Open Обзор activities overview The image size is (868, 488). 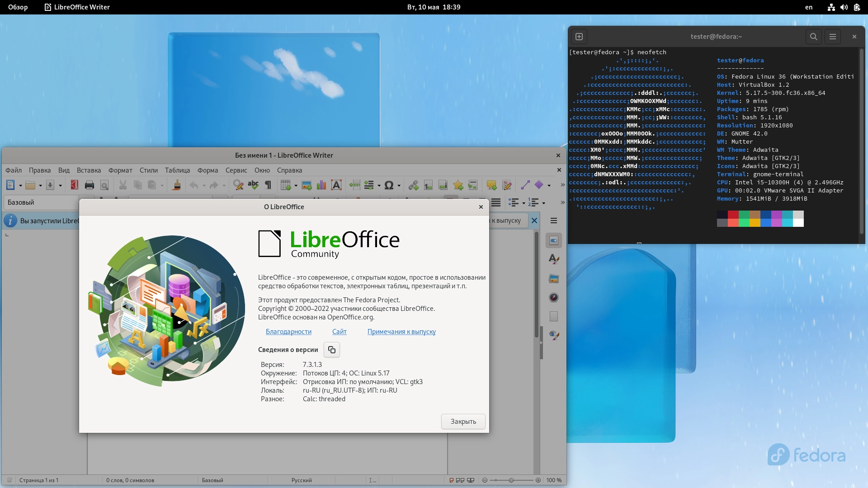[18, 7]
